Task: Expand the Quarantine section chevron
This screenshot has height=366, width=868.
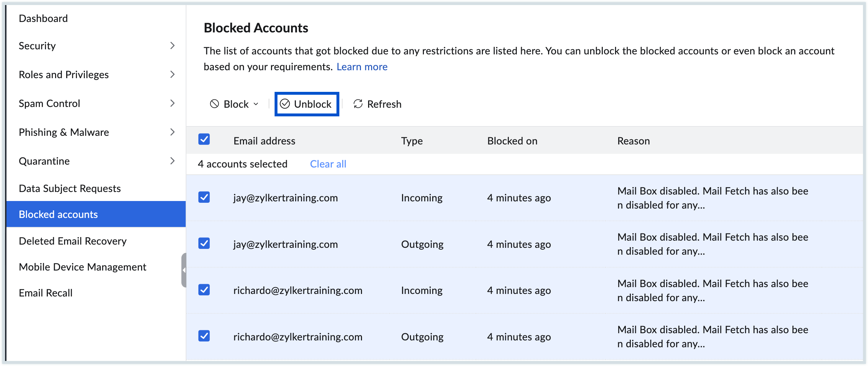Action: point(172,161)
